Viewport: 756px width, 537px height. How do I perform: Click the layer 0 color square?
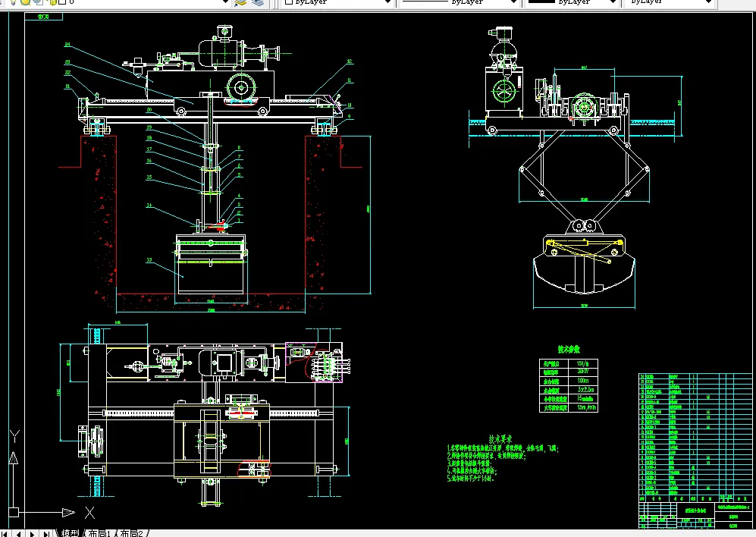[61, 2]
